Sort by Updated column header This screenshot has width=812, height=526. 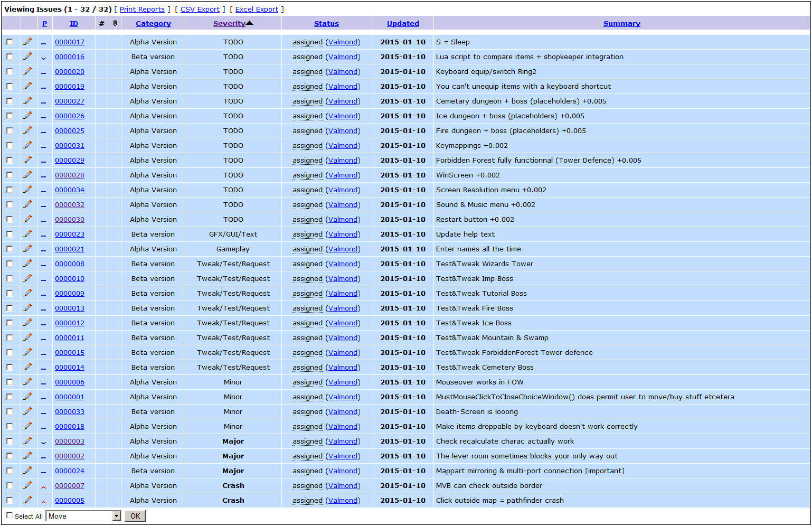(x=403, y=23)
